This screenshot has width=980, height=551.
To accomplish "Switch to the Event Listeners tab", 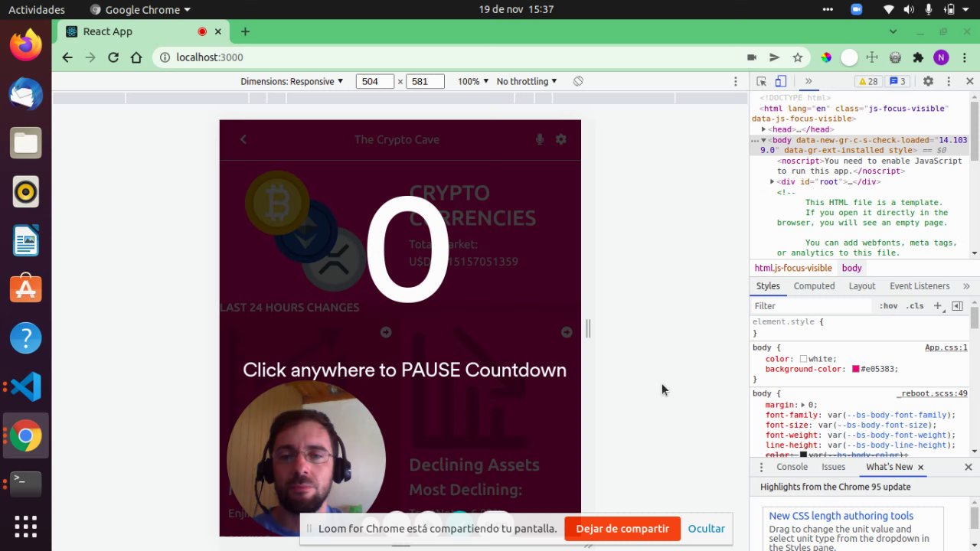I will pos(920,286).
